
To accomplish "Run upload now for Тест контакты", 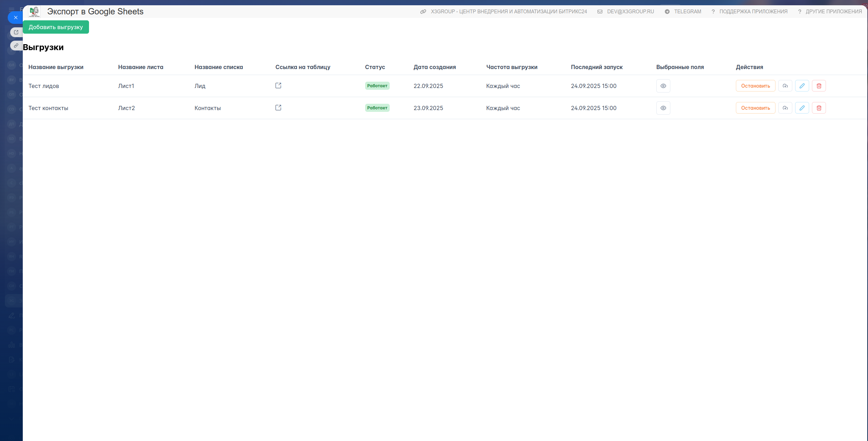I will tap(785, 108).
